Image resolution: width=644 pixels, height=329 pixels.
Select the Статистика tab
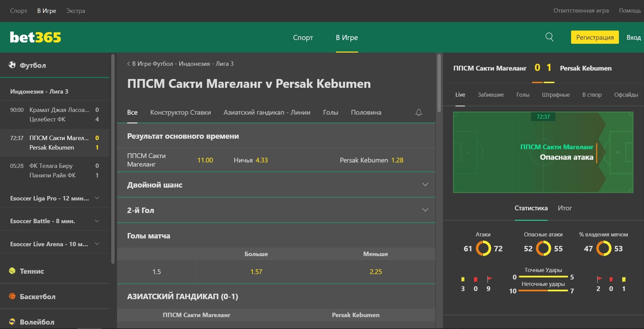(x=531, y=208)
